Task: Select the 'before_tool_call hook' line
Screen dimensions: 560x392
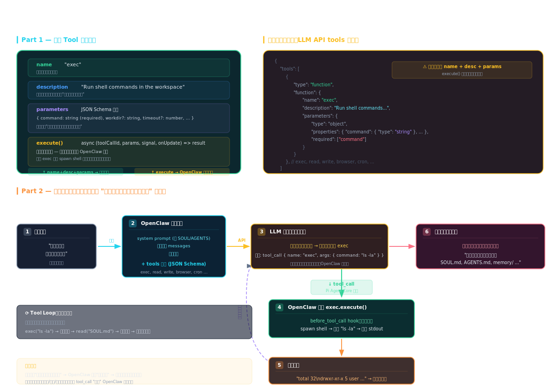Action: pos(342,321)
